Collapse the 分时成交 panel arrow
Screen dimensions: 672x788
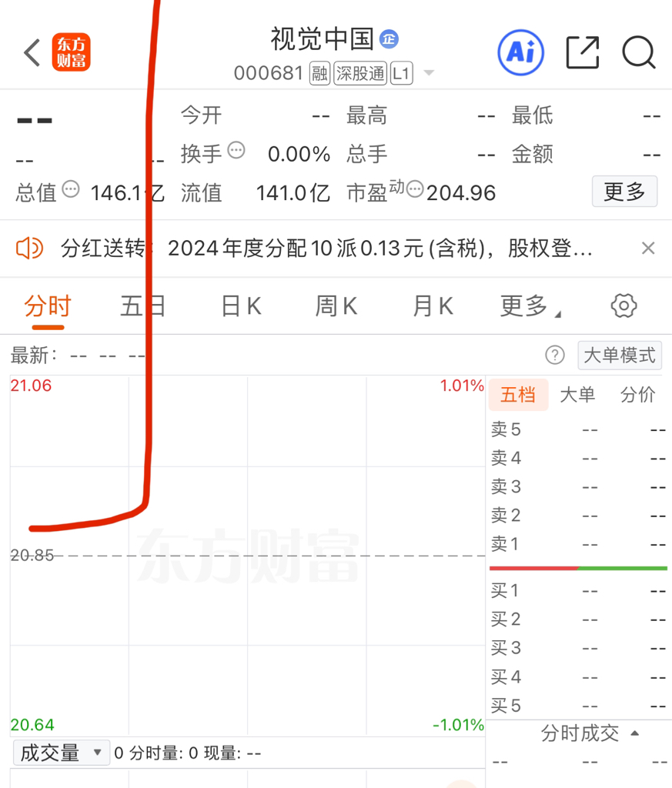tap(635, 733)
